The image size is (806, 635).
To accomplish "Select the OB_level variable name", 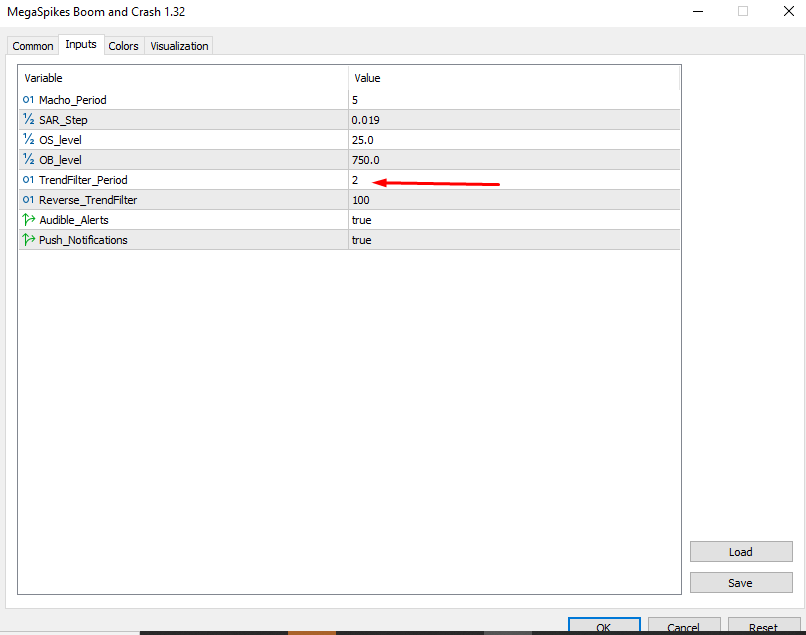I will (60, 160).
